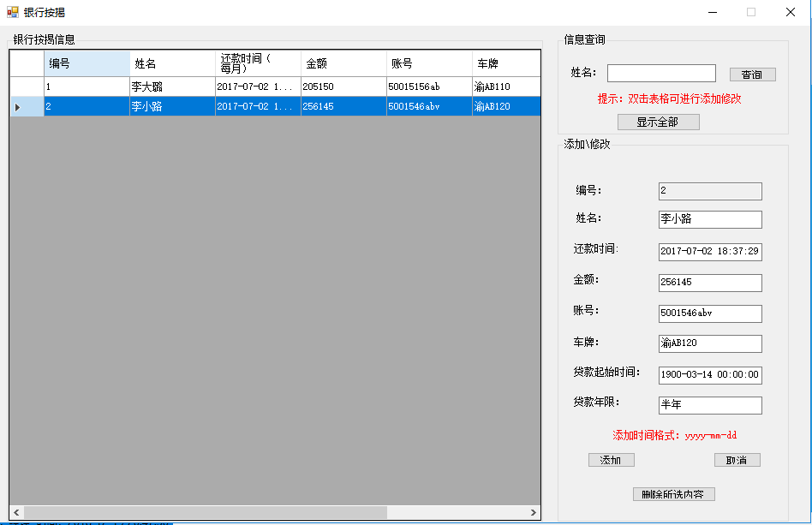The image size is (812, 525).
Task: Select the 还款时间 cell in row 1
Action: [x=258, y=87]
